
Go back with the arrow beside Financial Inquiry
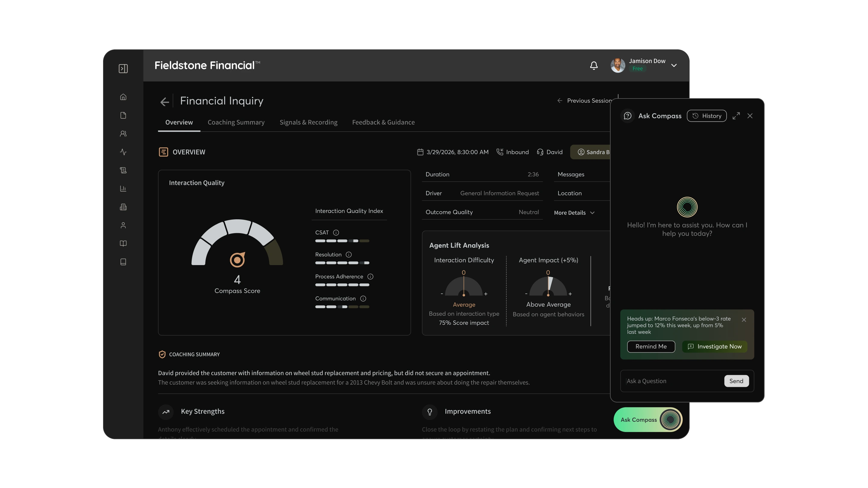[x=165, y=102]
